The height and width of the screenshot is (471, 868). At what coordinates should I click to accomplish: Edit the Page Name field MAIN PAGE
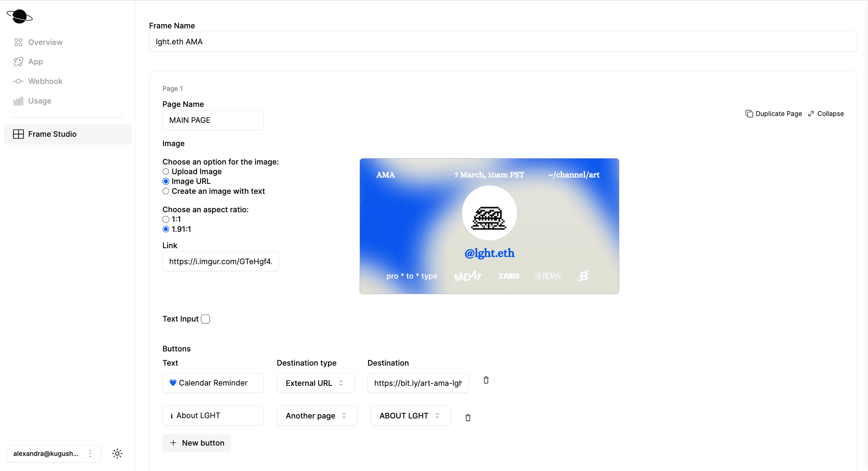pos(213,120)
